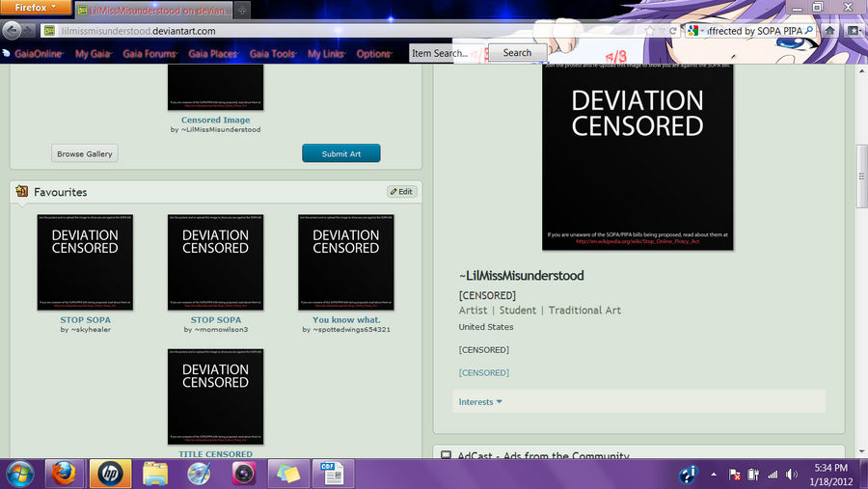Expand the Interests section

pyautogui.click(x=480, y=401)
